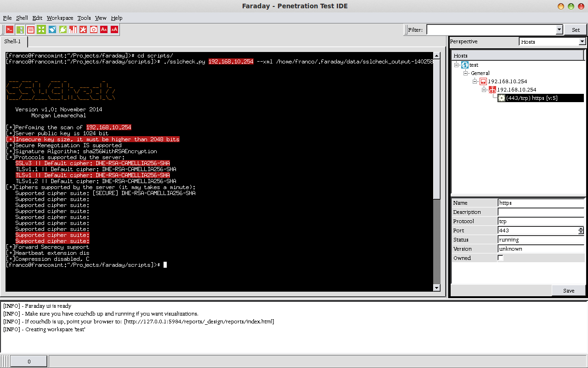Focus the Filter text field
The height and width of the screenshot is (368, 588).
pyautogui.click(x=491, y=29)
